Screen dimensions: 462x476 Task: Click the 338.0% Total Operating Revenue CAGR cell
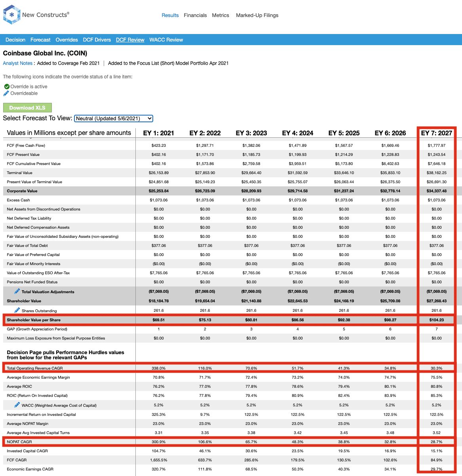click(x=159, y=368)
